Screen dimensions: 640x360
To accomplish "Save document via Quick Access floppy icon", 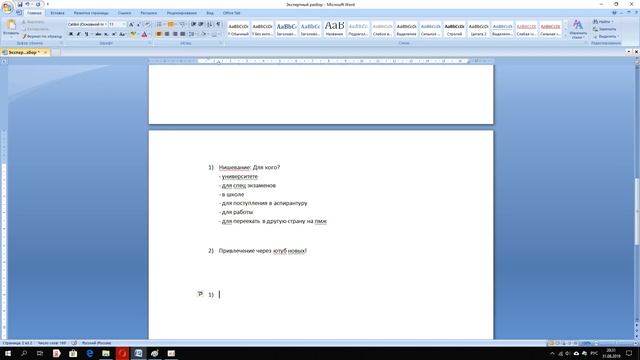I will tap(20, 4).
